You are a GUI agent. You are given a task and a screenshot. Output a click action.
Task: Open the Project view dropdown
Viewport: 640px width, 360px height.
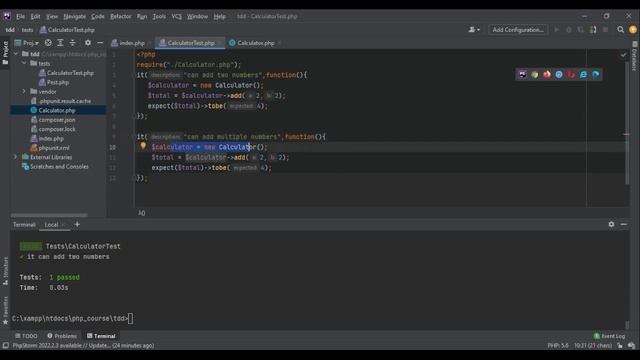coord(27,43)
